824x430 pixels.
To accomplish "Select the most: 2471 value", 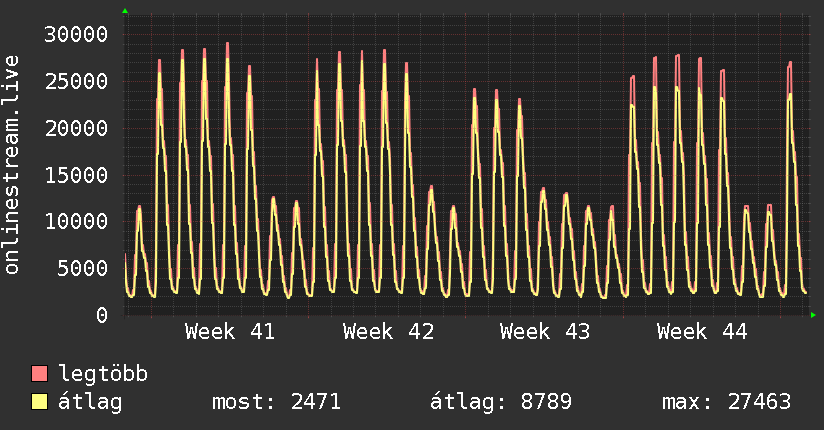I will click(x=276, y=402).
